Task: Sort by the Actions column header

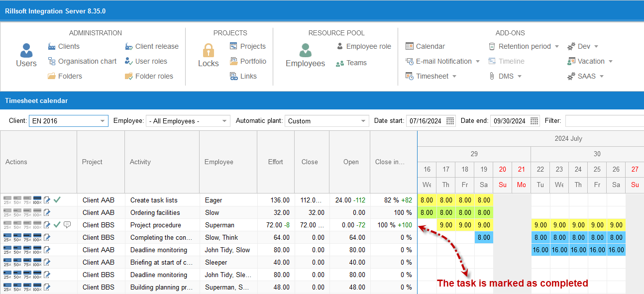Action: [38, 162]
